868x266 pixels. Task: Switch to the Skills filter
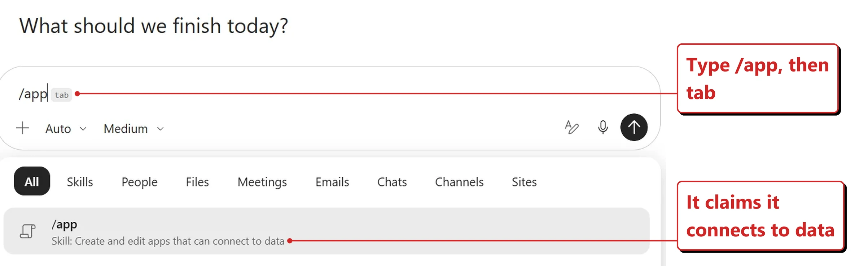coord(80,182)
